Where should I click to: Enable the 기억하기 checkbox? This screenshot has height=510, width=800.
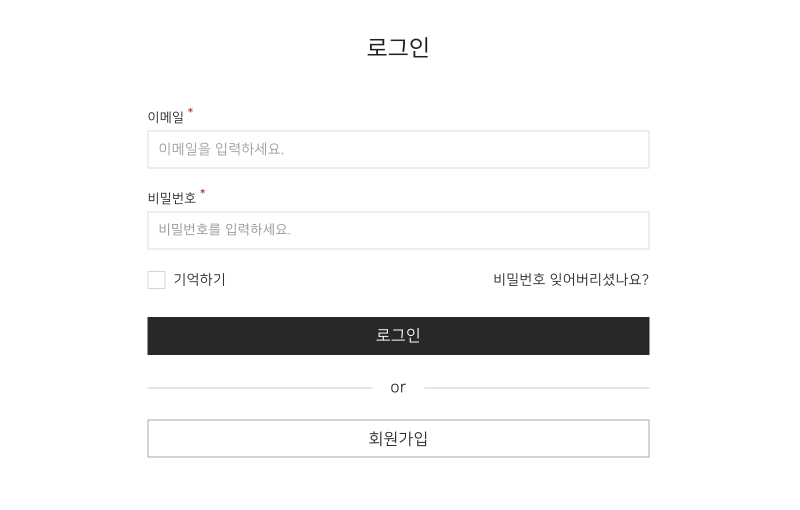coord(156,280)
